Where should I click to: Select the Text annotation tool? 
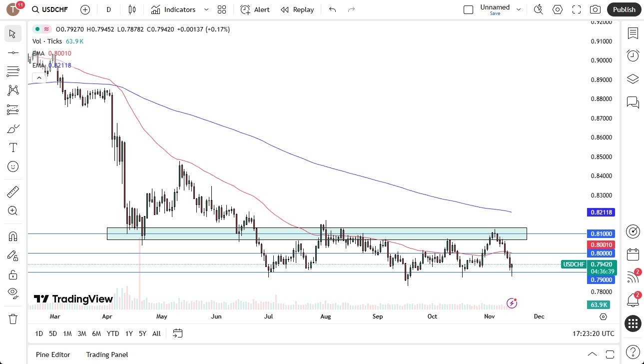tap(12, 147)
